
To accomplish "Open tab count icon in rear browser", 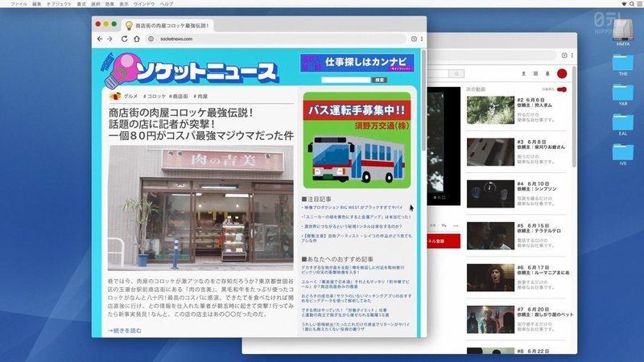I will (x=564, y=56).
